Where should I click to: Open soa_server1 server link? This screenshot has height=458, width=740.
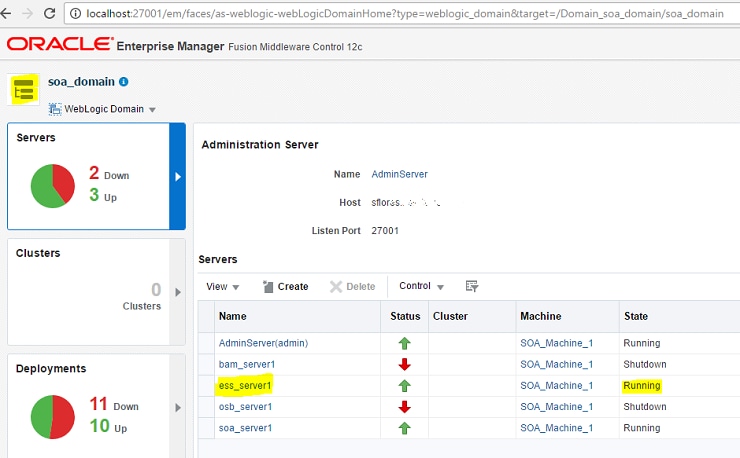pyautogui.click(x=245, y=428)
